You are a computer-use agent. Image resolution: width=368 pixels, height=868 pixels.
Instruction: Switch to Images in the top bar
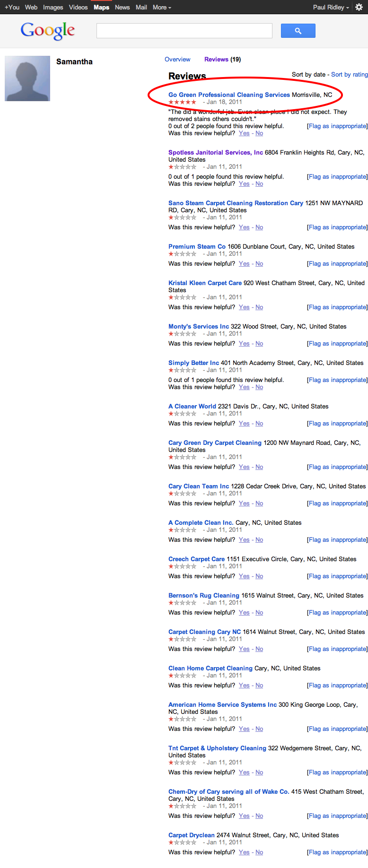click(53, 7)
